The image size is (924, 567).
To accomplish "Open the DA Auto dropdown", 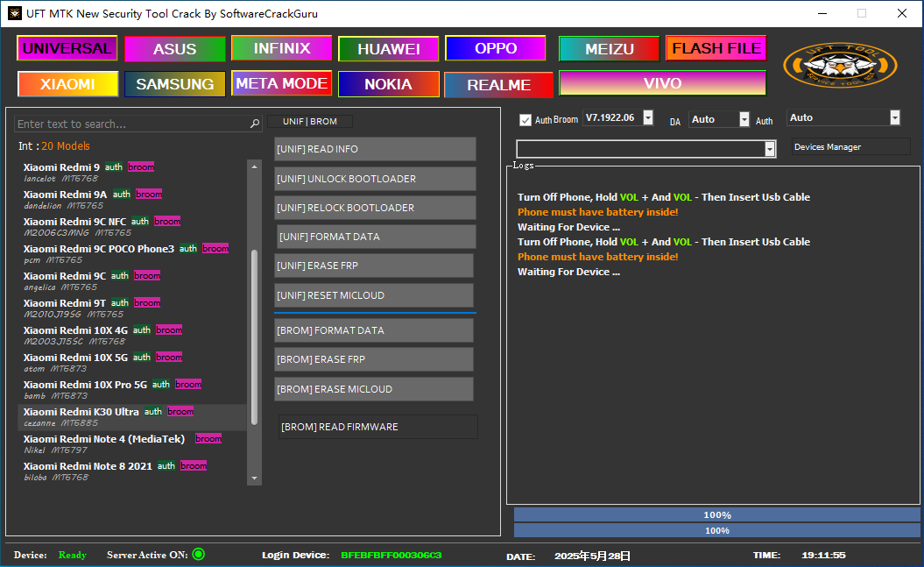I will point(744,120).
